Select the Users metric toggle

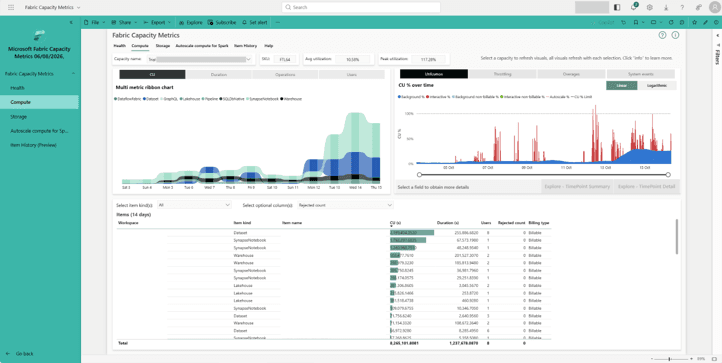pyautogui.click(x=352, y=74)
